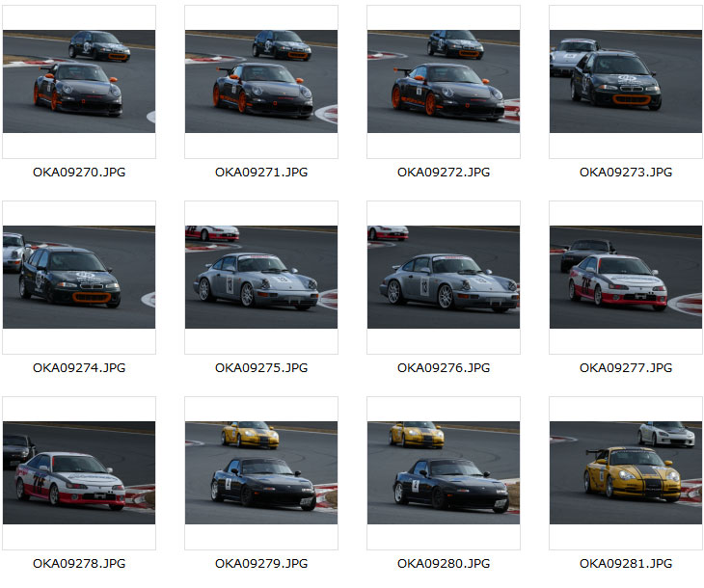Open the OKA09271.JPG thumbnail image
The width and height of the screenshot is (704, 588).
coord(261,81)
